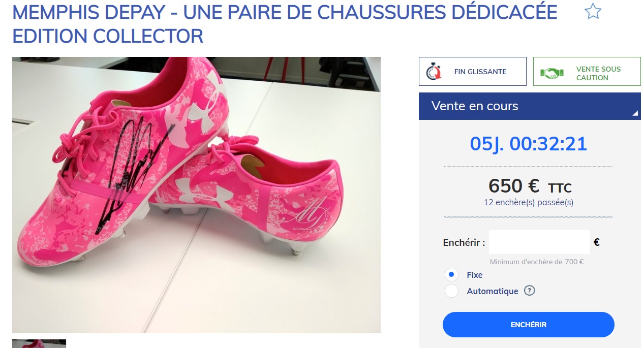Image resolution: width=644 pixels, height=348 pixels.
Task: Click the stopwatch icon for Fin glissante
Action: click(433, 72)
